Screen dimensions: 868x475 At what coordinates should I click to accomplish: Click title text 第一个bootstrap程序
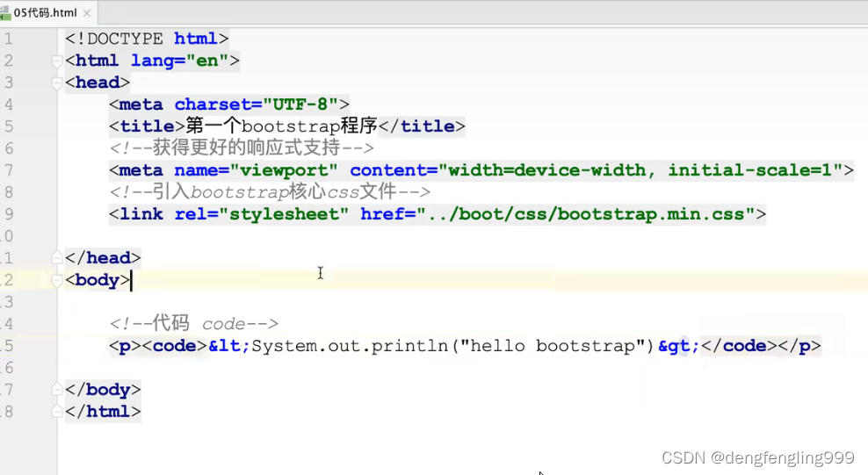coord(282,126)
